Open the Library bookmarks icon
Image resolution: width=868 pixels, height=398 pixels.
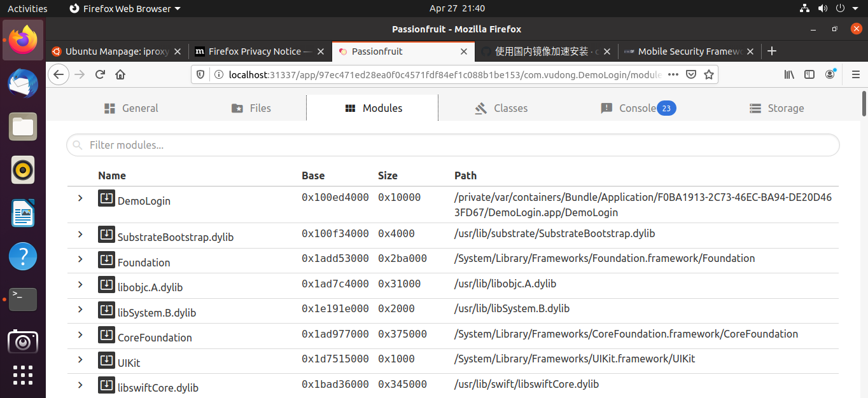click(789, 74)
